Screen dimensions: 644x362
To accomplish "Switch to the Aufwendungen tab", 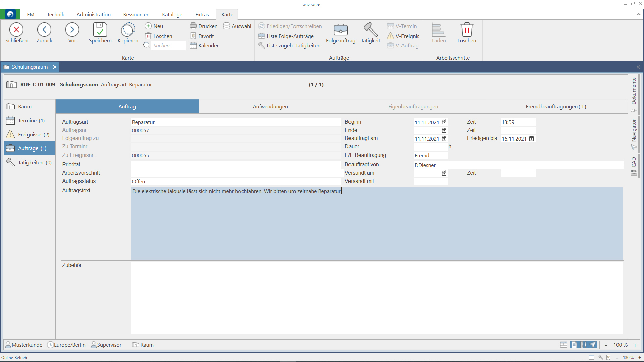I will click(x=270, y=107).
